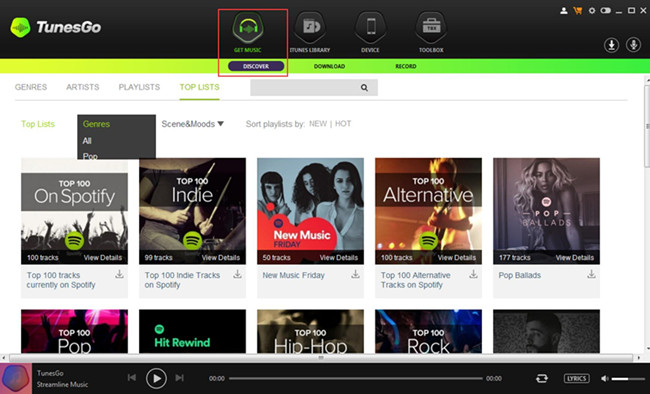Click the album art in player bar
The height and width of the screenshot is (394, 650).
point(16,379)
